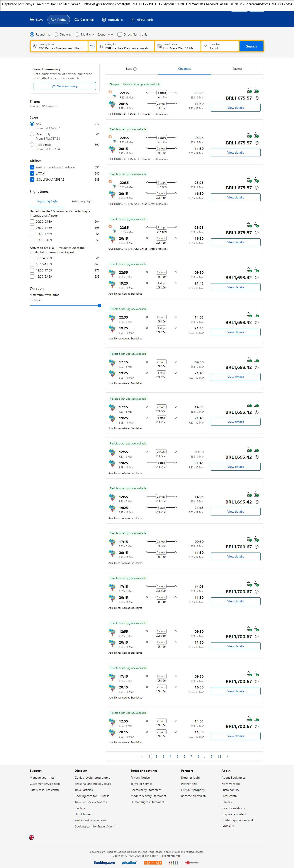This screenshot has height=868, width=294.
Task: Open the Economy cabin class dropdown
Action: 105,34
